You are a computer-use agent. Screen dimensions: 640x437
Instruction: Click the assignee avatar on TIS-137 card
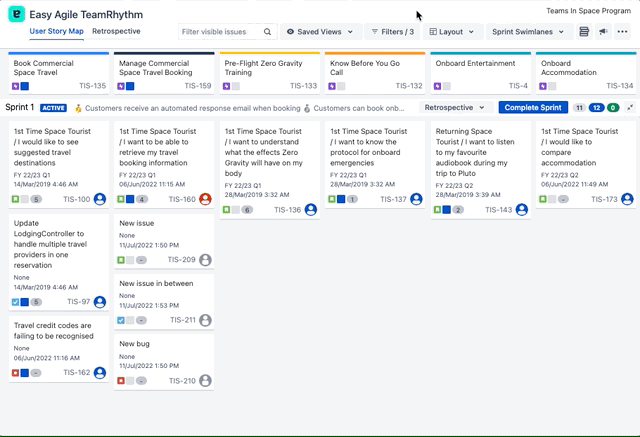pyautogui.click(x=416, y=199)
